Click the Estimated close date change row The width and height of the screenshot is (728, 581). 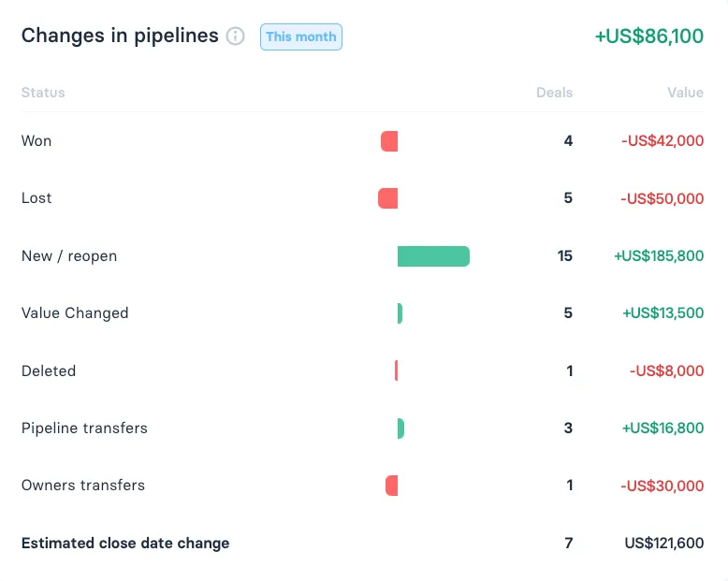[x=125, y=543]
